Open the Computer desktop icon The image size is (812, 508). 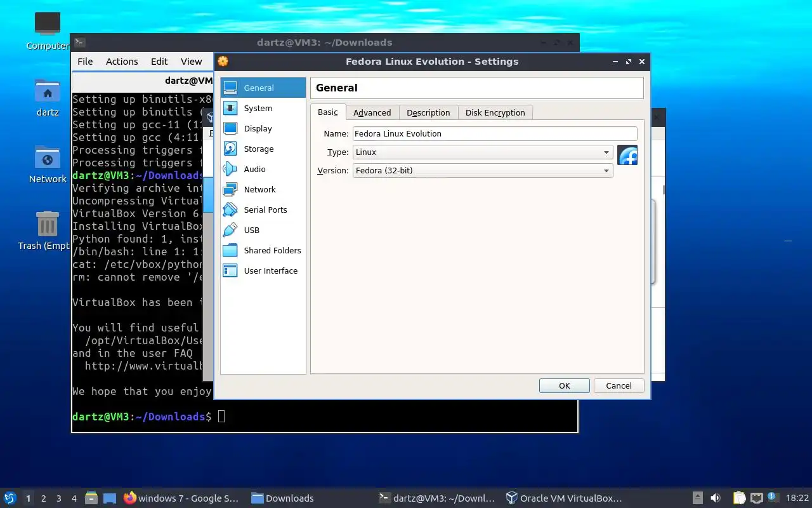[48, 31]
